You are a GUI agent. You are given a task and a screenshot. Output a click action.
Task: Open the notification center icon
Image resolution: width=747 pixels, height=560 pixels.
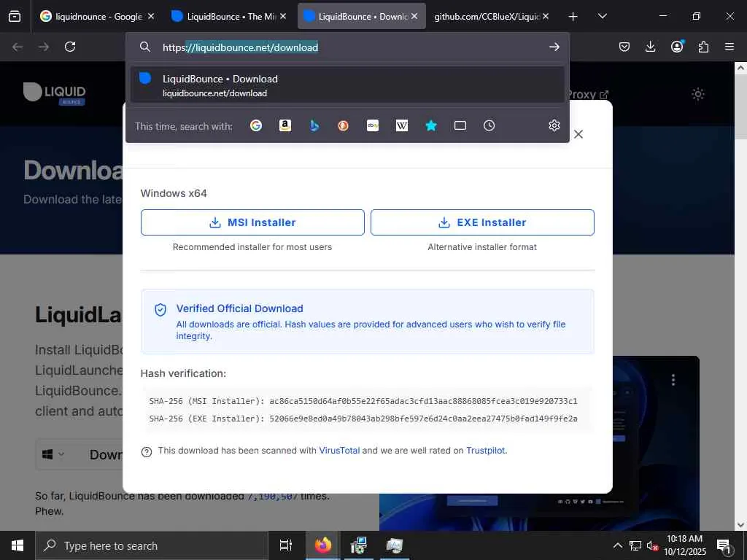click(x=724, y=545)
